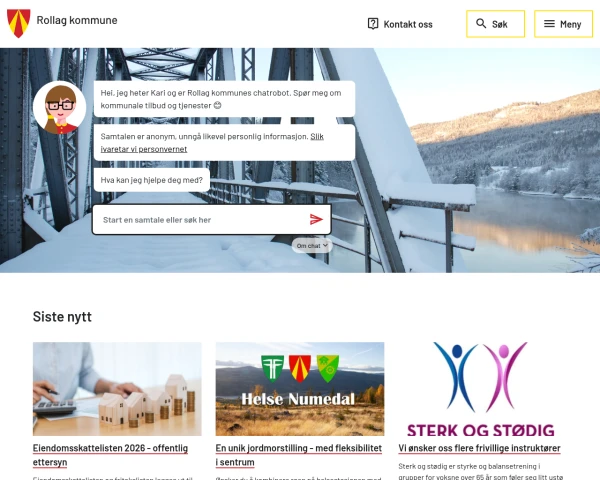
Task: Click the Rollag kommune site title
Action: 77,20
